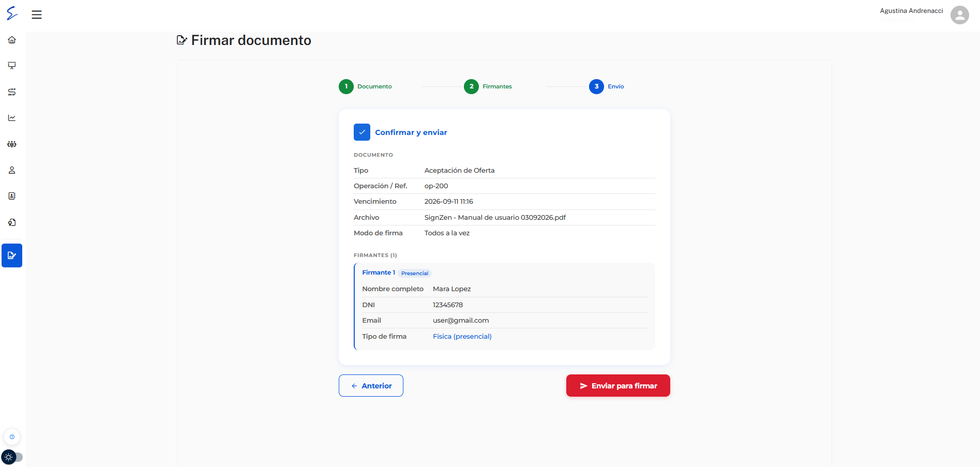Screen dimensions: 980x467
Task: Click the expiry value 2026-09-11 11:16
Action: (x=449, y=202)
